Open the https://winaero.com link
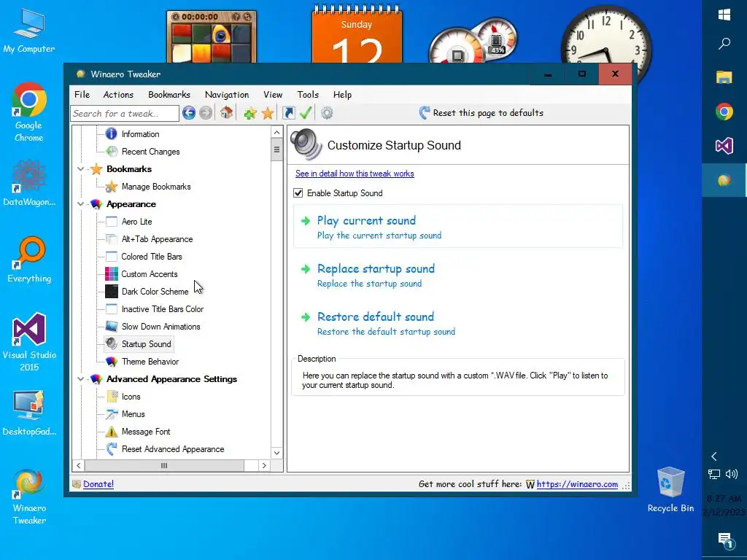 click(577, 484)
